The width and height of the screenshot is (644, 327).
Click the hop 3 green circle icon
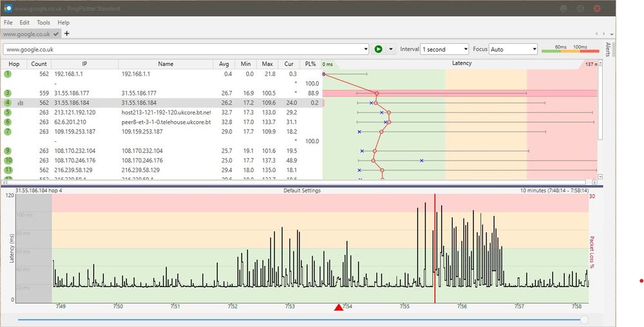click(x=8, y=94)
